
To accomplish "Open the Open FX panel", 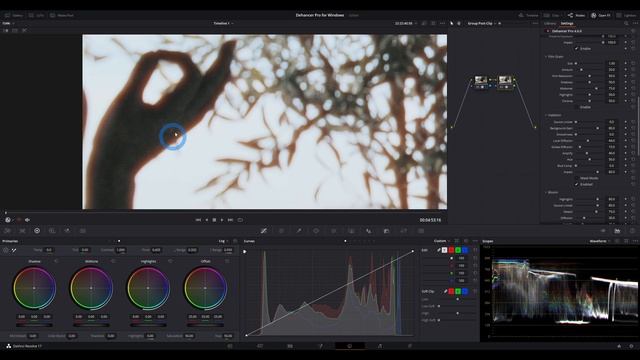I will tap(601, 15).
